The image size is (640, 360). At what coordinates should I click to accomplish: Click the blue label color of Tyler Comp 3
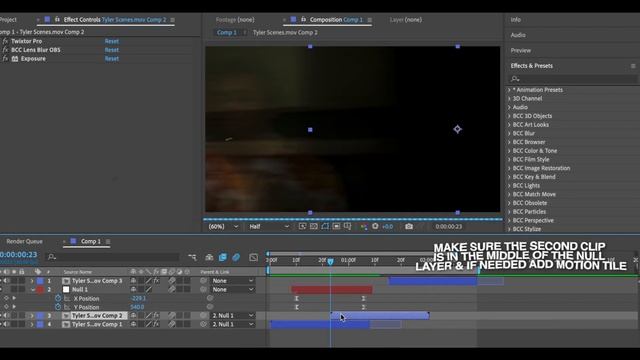click(x=40, y=281)
